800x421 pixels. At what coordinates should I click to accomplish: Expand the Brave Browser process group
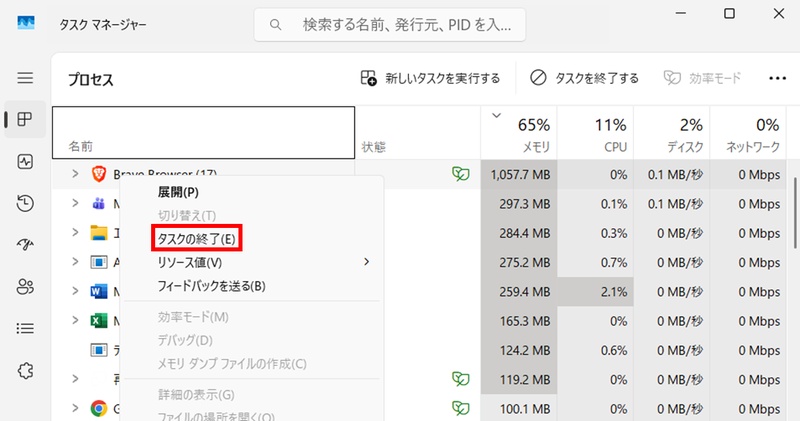(x=75, y=174)
